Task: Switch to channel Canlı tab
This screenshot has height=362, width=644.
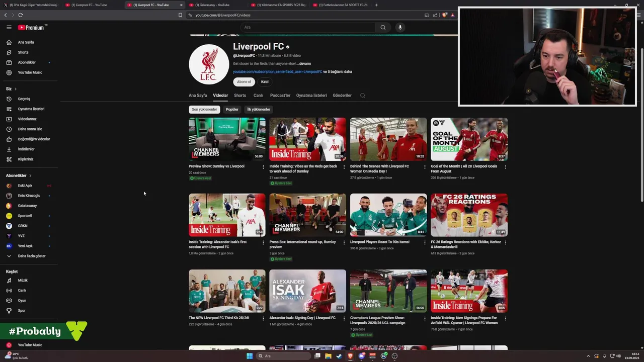Action: click(258, 96)
